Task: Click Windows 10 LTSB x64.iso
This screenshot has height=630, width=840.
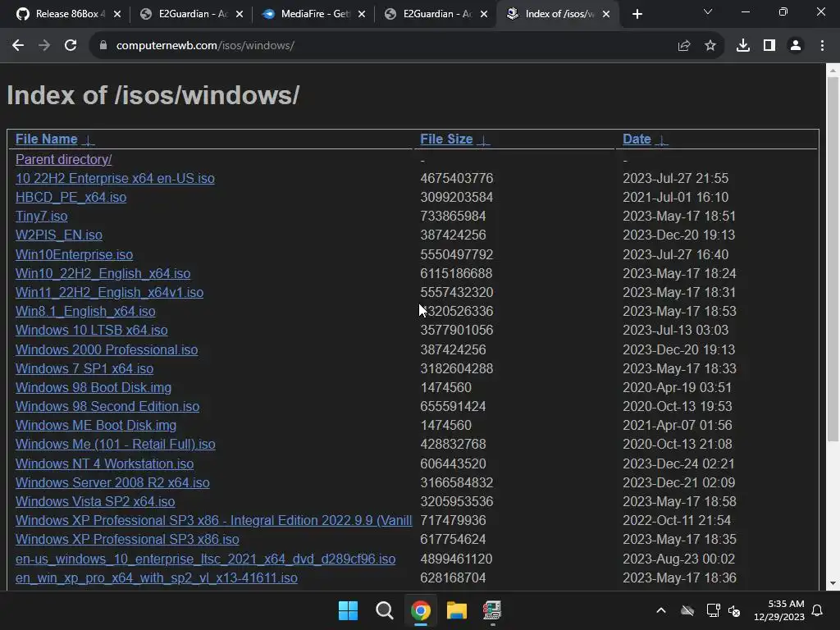Action: pyautogui.click(x=92, y=331)
